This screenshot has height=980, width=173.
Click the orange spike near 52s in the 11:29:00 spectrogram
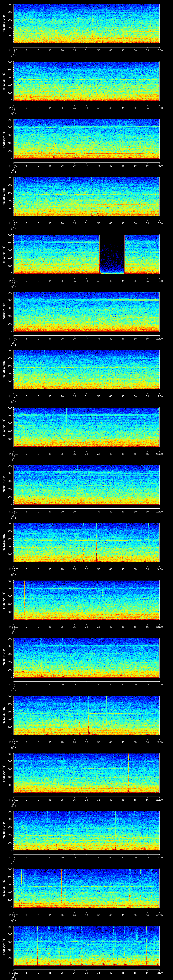click(141, 888)
